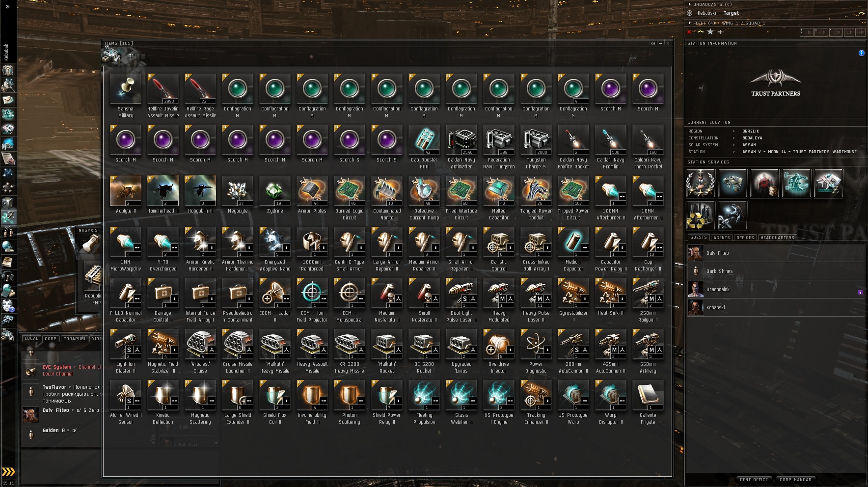Open the Corp chat channel tab
This screenshot has width=868, height=487.
tap(51, 339)
